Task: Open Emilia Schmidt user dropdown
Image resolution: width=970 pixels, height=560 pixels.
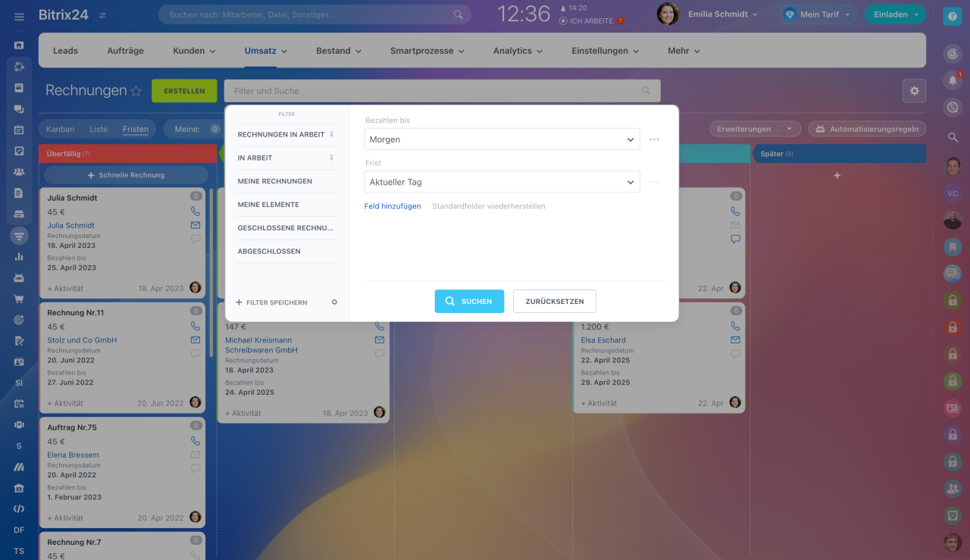Action: click(x=722, y=14)
